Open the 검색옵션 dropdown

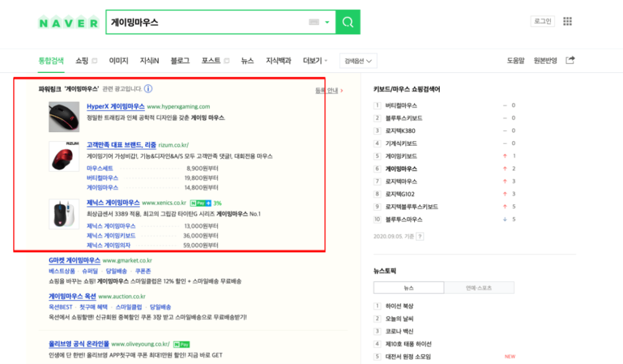tap(358, 61)
